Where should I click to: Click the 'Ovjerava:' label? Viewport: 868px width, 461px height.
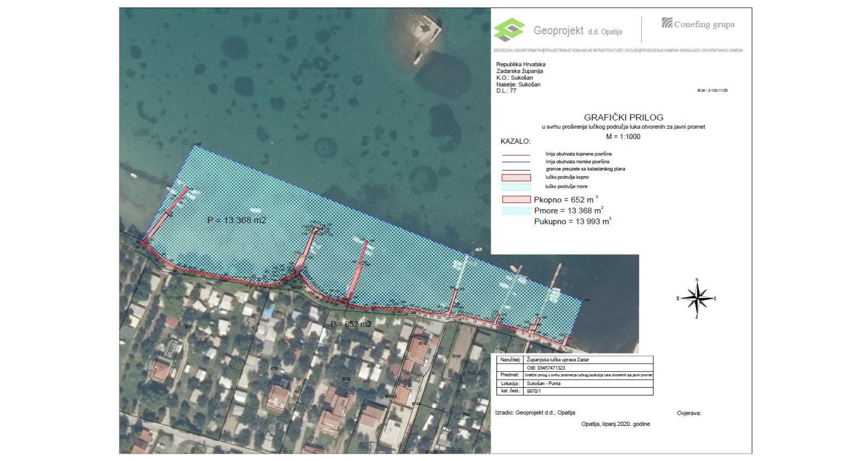[x=689, y=413]
